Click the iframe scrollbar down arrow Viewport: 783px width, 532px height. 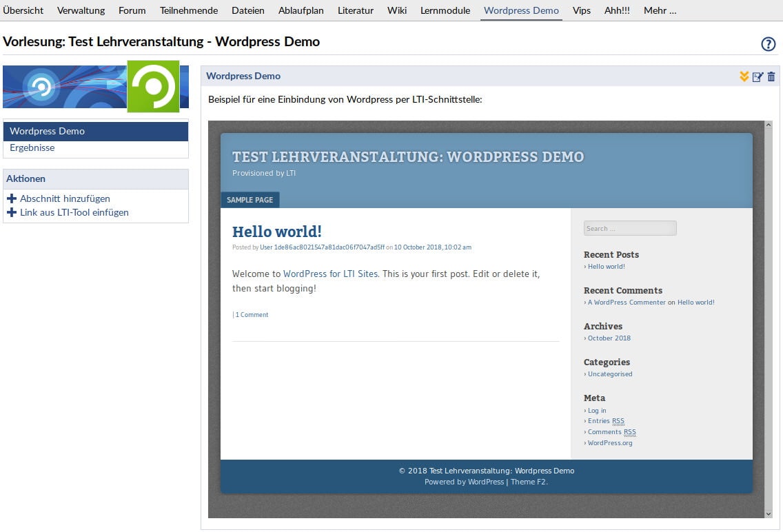769,514
